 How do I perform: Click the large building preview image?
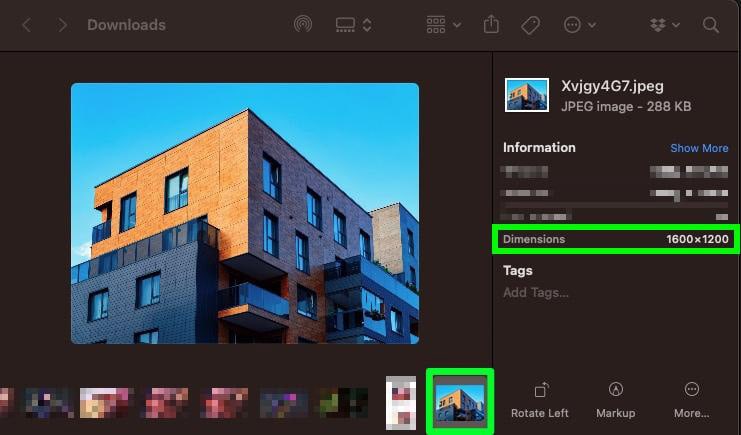[x=245, y=213]
